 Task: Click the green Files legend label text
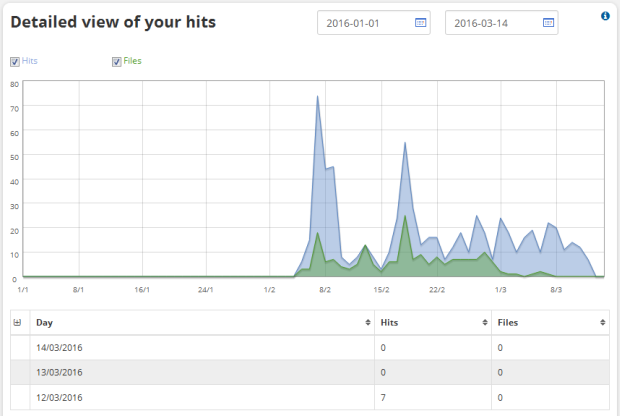click(x=132, y=62)
